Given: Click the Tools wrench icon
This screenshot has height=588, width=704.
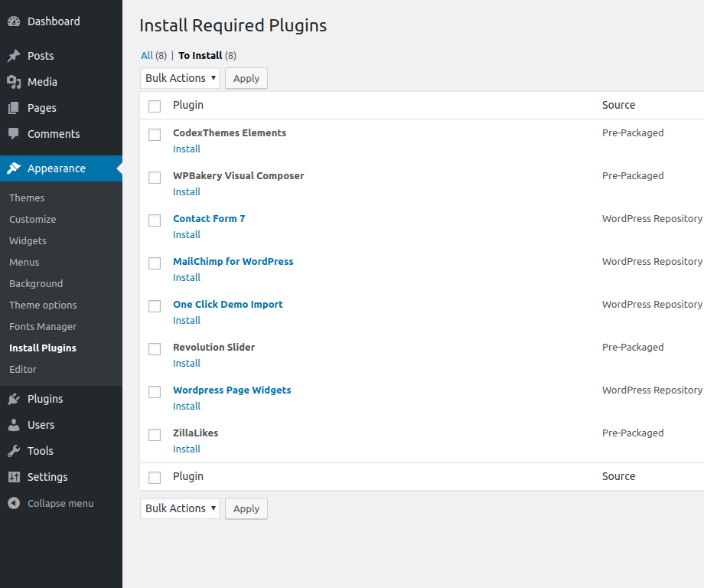Looking at the screenshot, I should [14, 450].
